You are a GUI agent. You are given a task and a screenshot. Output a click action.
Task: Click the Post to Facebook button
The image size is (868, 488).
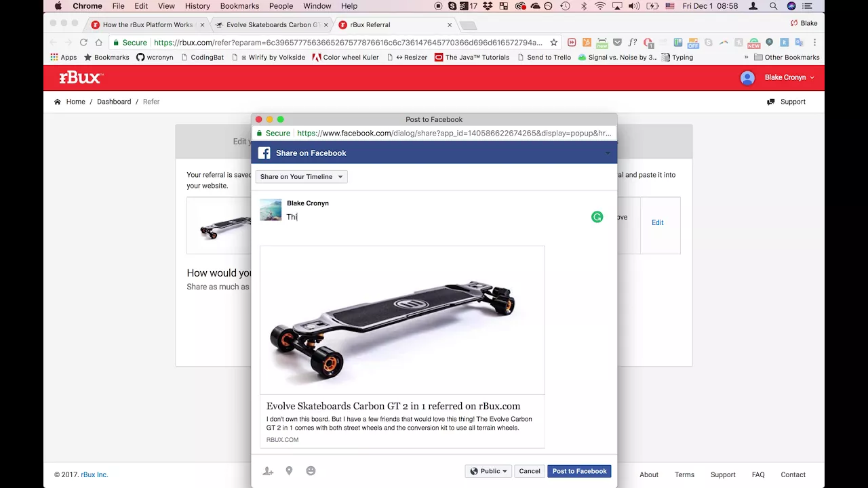[579, 471]
